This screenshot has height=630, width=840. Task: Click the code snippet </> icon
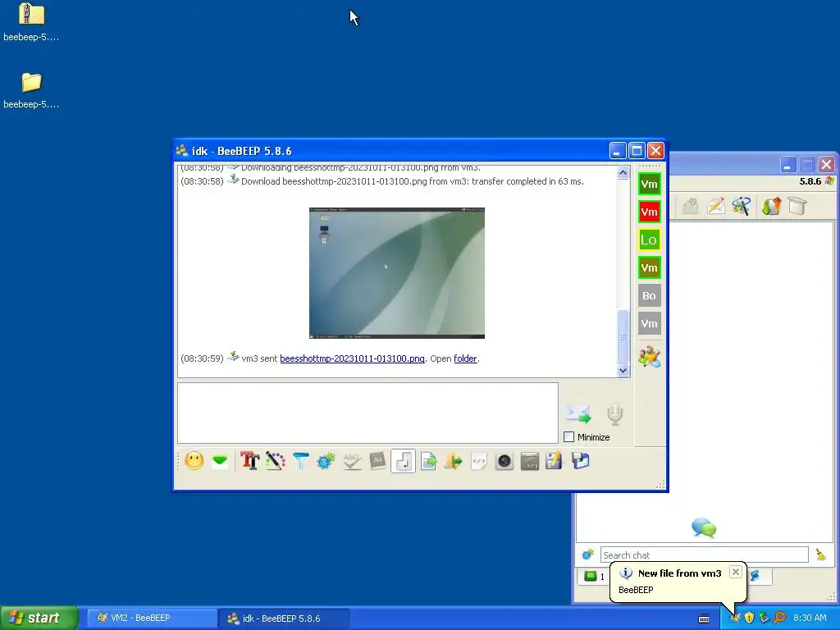click(x=479, y=461)
